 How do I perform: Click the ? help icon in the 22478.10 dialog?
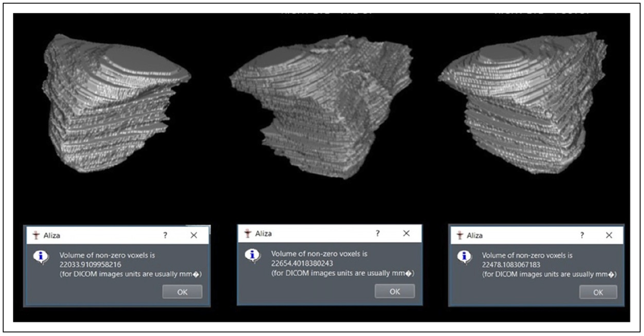[x=582, y=235]
